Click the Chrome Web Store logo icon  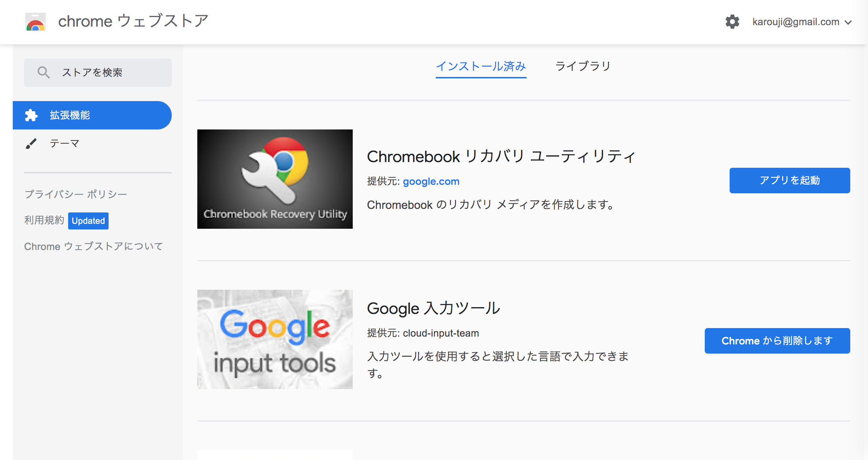[35, 22]
